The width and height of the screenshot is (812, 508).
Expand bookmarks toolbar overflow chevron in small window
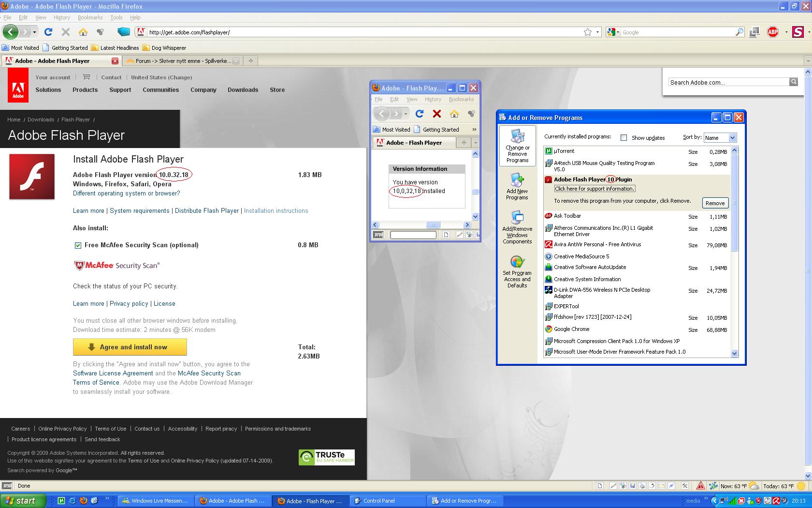[x=474, y=129]
